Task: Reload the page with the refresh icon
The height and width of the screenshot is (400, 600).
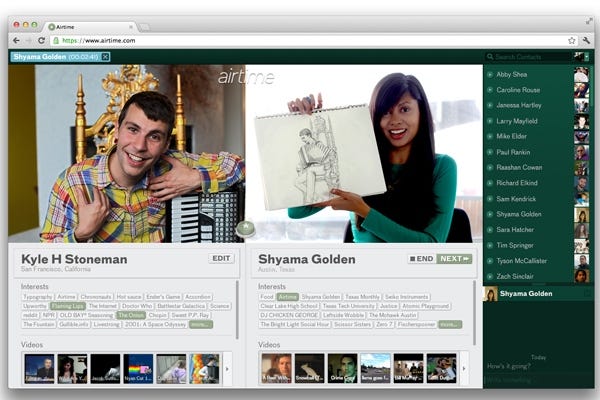Action: coord(41,40)
